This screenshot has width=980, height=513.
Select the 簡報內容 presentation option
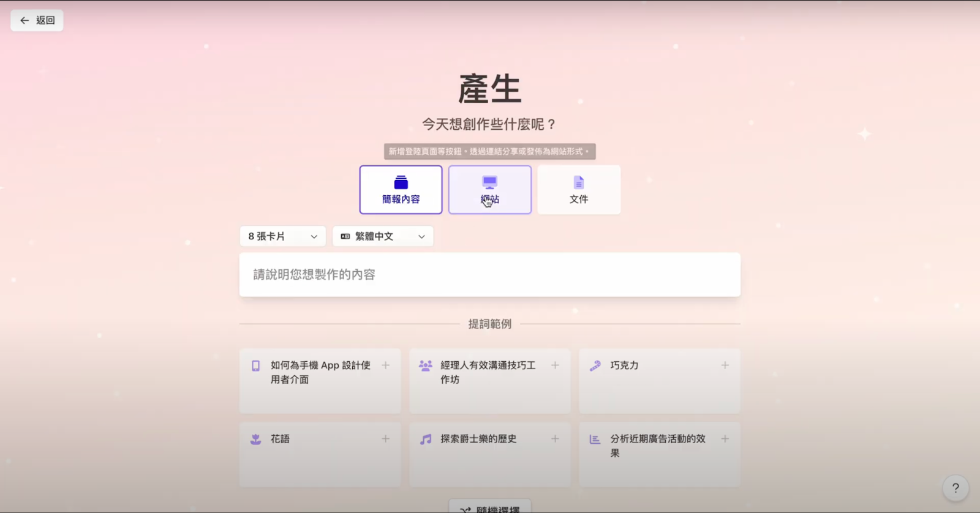[401, 190]
